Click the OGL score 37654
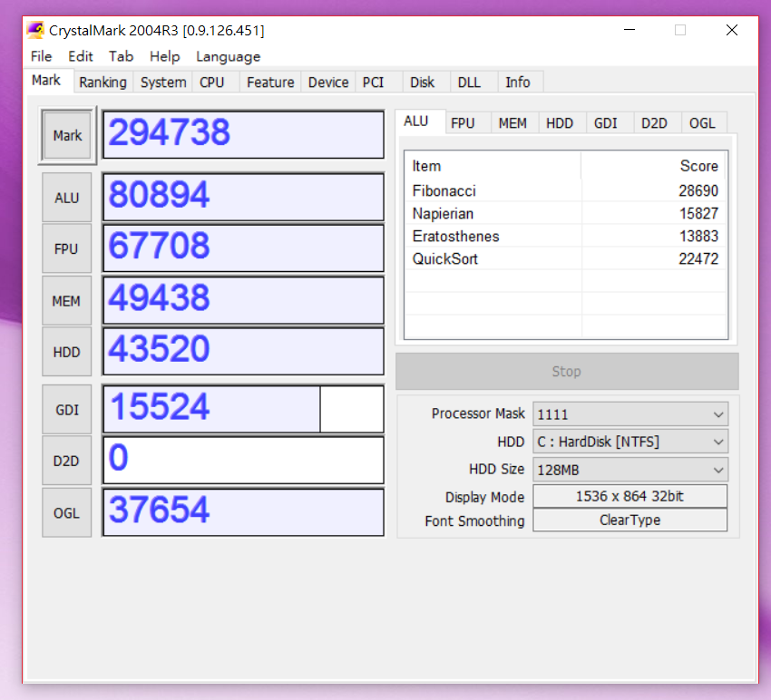Viewport: 771px width, 700px height. point(243,511)
